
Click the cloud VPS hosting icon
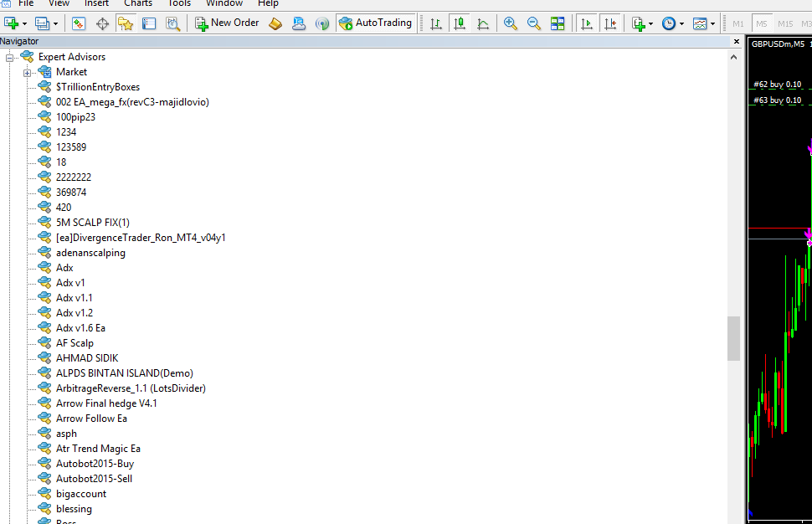[299, 23]
